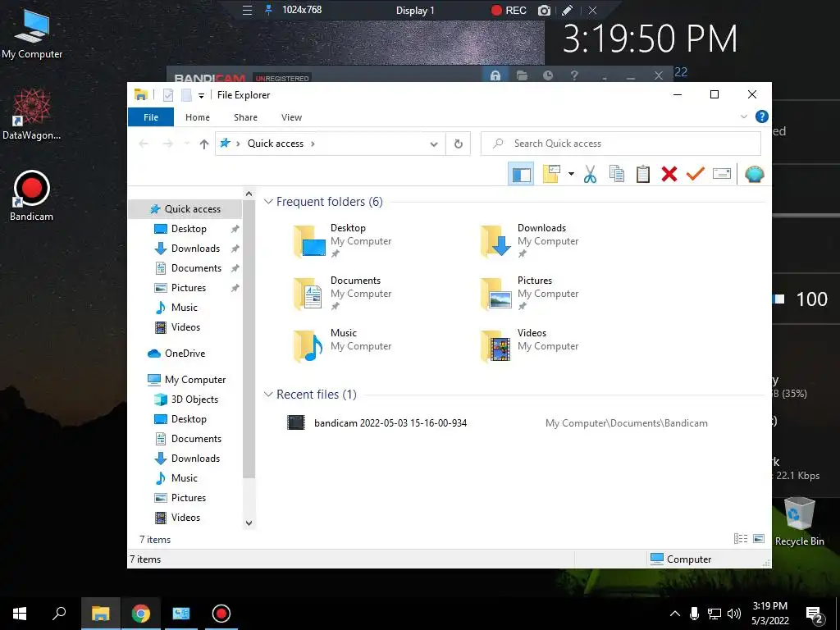
Task: Toggle the pin icon in recording bar
Action: (x=268, y=10)
